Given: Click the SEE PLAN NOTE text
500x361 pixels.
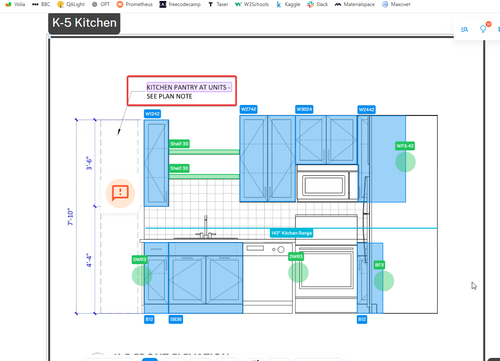Looking at the screenshot, I should 169,96.
